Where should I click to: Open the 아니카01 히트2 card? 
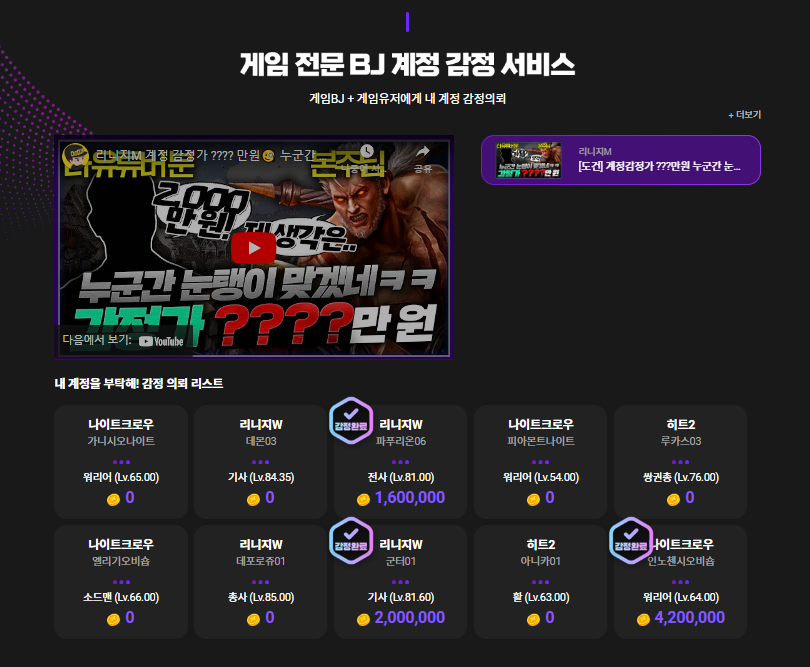pos(541,582)
